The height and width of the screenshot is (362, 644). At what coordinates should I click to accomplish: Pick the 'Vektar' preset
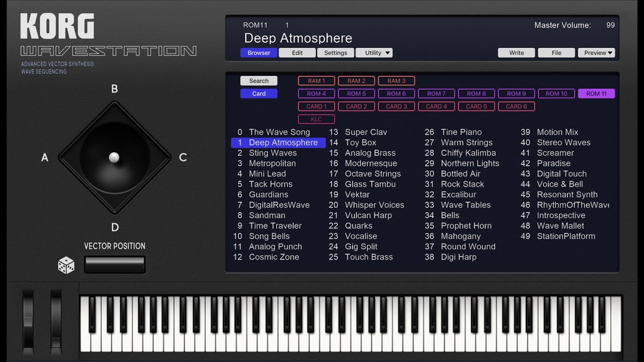[357, 195]
